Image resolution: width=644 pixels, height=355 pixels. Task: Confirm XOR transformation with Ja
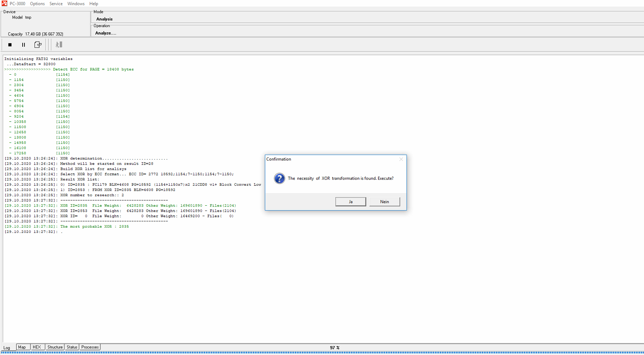click(x=351, y=202)
